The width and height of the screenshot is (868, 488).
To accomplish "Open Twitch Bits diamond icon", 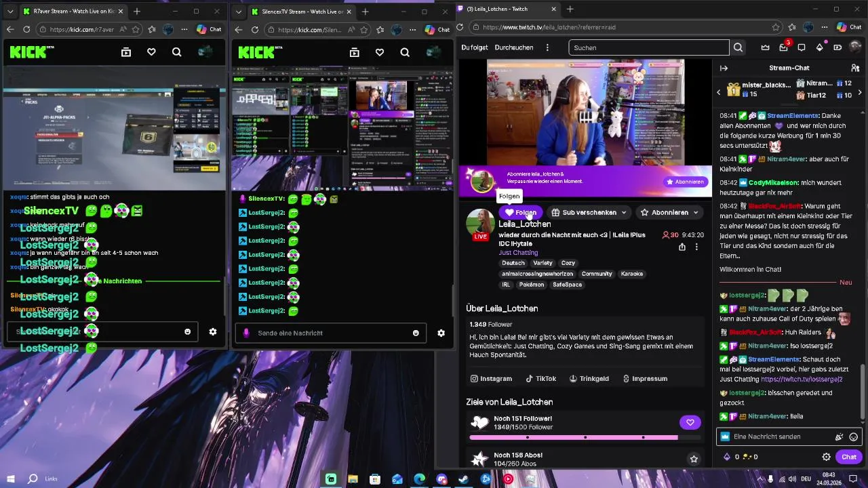I will tap(819, 47).
